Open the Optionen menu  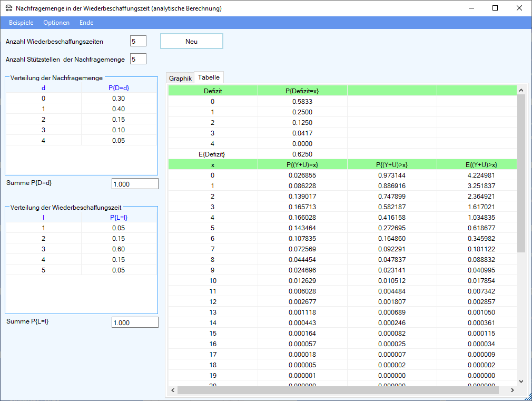[56, 23]
